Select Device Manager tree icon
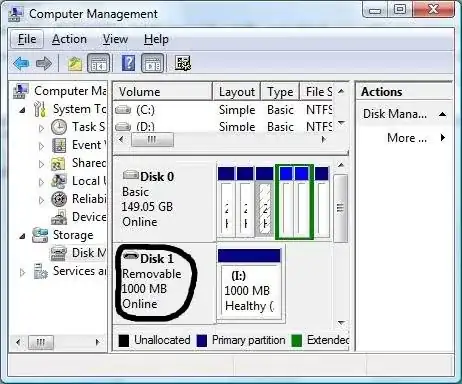 (59, 217)
